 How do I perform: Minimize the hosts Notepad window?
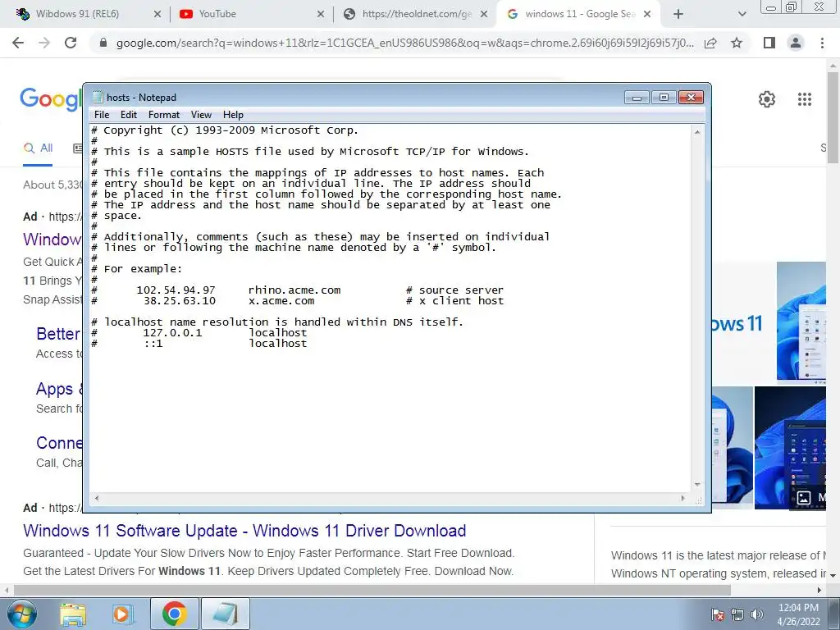pos(637,98)
